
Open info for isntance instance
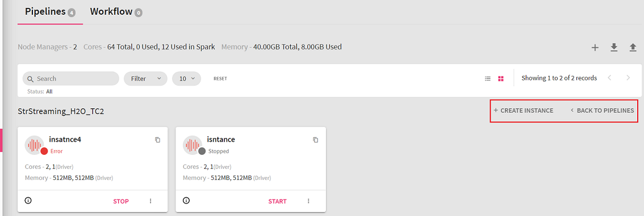pyautogui.click(x=186, y=201)
